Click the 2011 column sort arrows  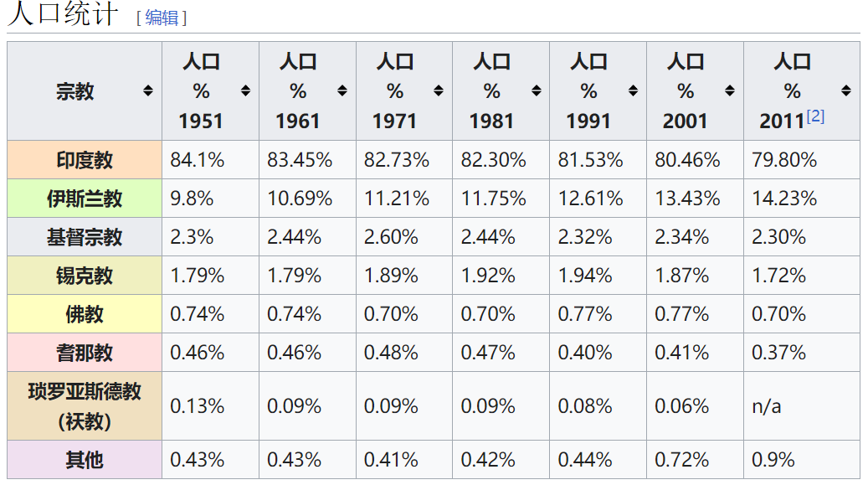click(x=846, y=90)
